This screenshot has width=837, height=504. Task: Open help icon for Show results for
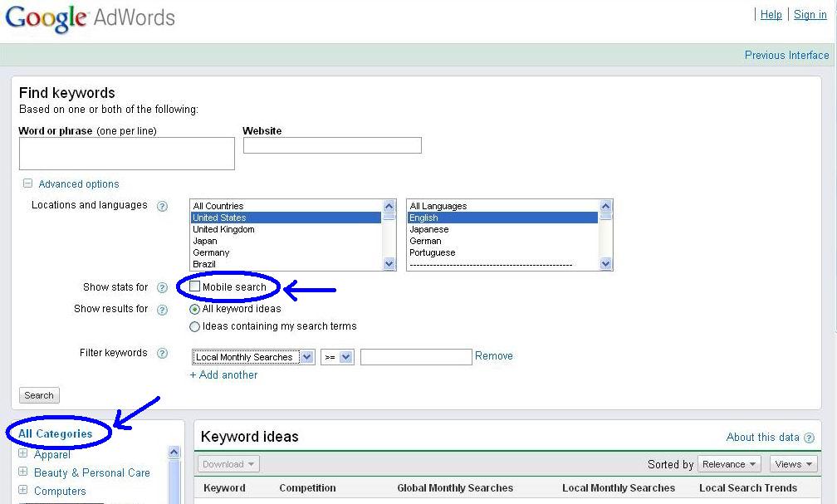(x=162, y=310)
